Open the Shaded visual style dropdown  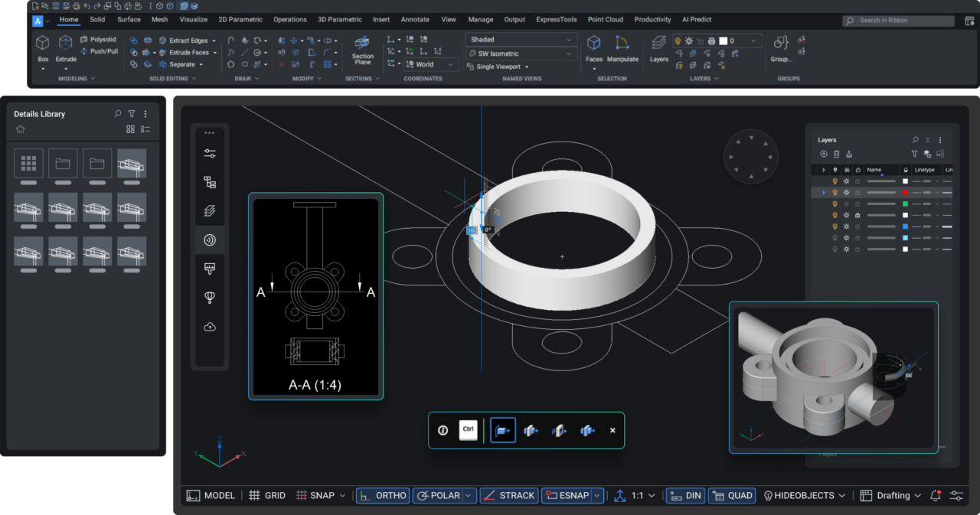point(521,40)
